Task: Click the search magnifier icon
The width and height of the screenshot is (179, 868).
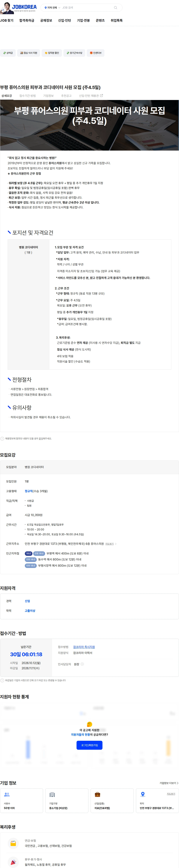Action: tap(115, 7)
